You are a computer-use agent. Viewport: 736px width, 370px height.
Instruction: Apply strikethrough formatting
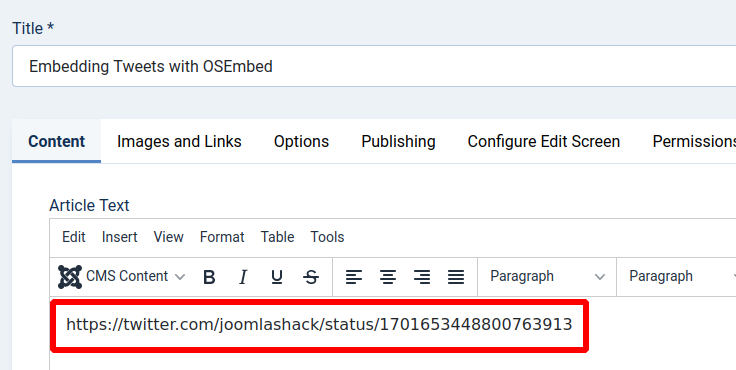pyautogui.click(x=311, y=277)
